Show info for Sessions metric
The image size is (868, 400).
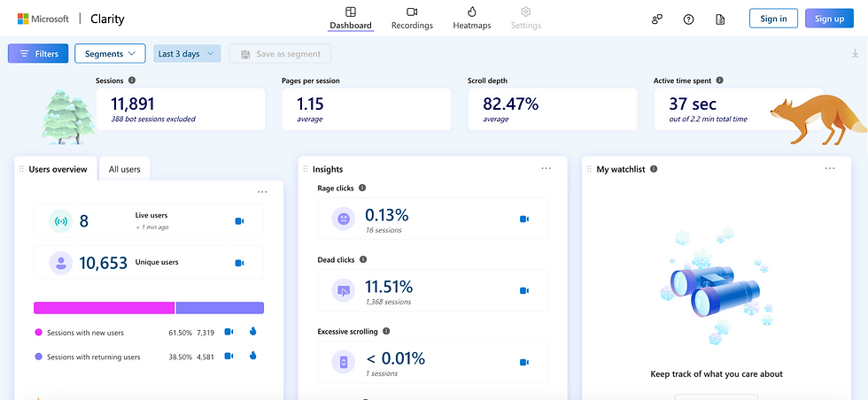click(x=132, y=81)
